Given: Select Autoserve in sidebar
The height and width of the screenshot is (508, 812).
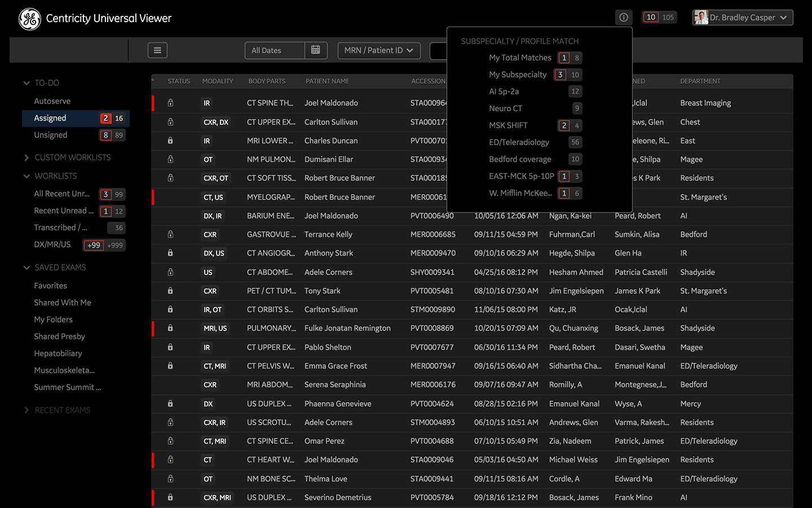Looking at the screenshot, I should click(x=52, y=101).
